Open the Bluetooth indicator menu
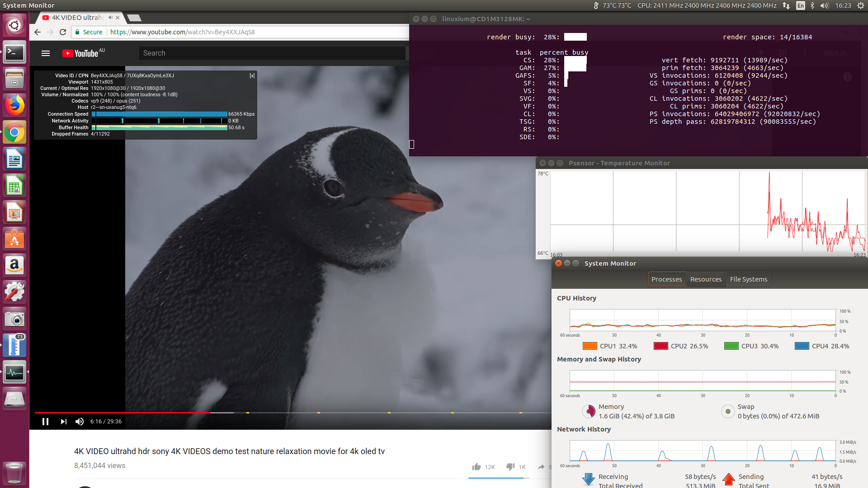Image resolution: width=868 pixels, height=488 pixels. pos(812,5)
